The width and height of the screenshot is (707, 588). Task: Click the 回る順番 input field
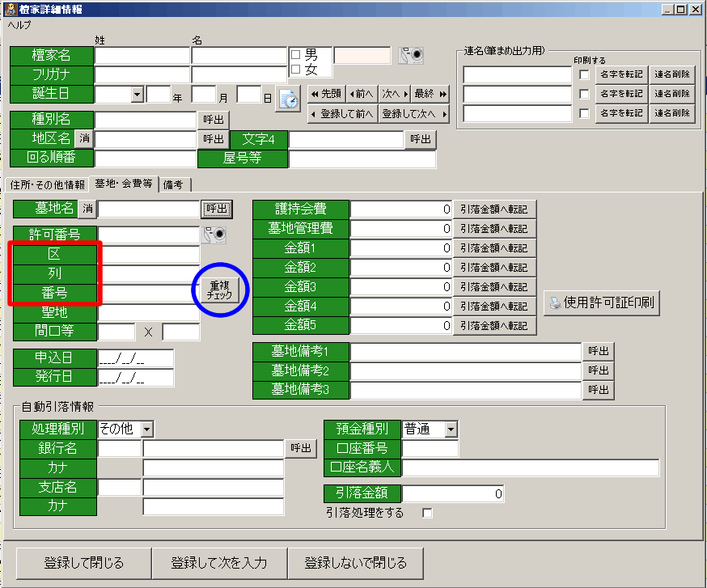[145, 159]
